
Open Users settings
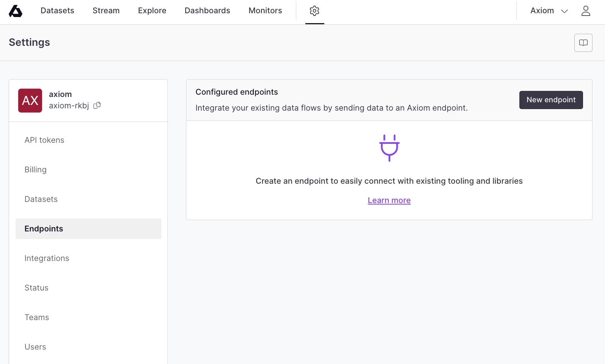pos(88,347)
